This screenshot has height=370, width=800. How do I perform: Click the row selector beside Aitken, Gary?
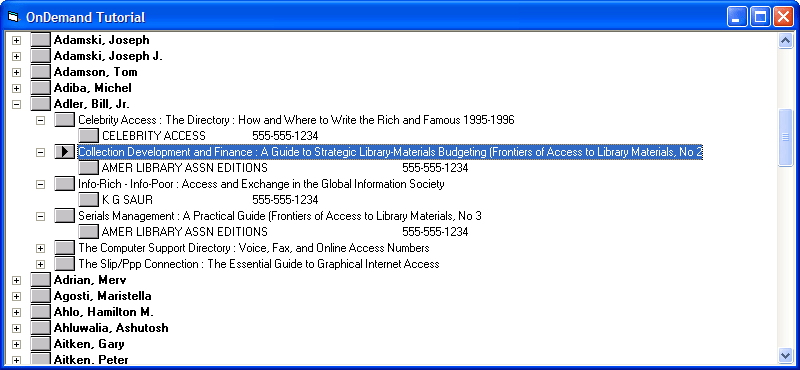click(40, 344)
